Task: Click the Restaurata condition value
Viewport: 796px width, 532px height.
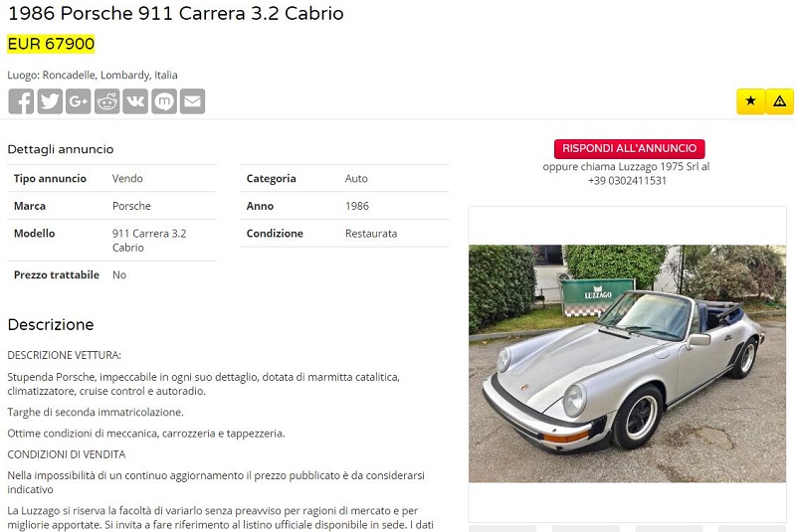Action: pos(371,234)
